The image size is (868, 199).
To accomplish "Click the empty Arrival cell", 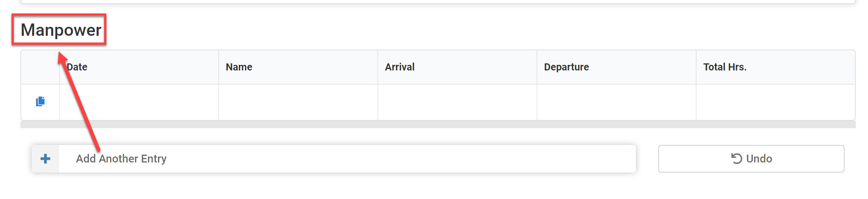I will pyautogui.click(x=457, y=102).
